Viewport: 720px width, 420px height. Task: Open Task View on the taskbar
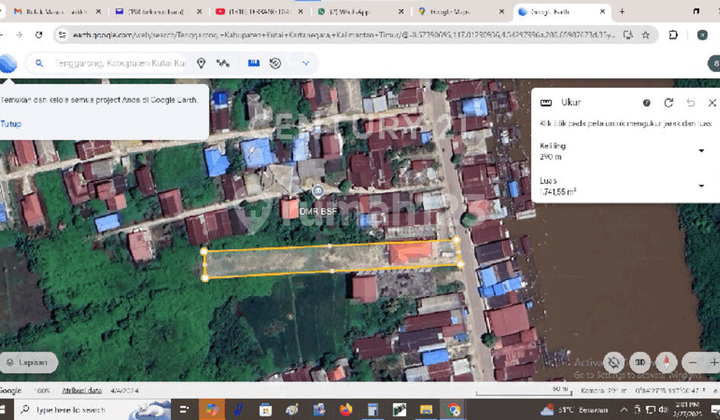pyautogui.click(x=185, y=409)
